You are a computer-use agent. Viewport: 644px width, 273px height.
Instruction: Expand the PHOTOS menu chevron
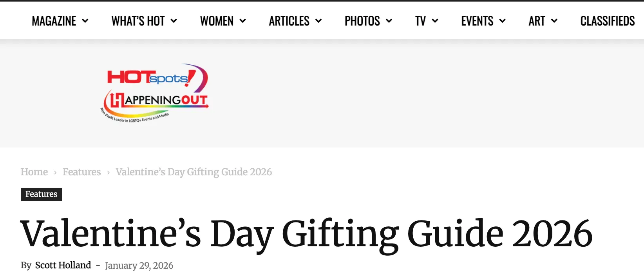389,21
